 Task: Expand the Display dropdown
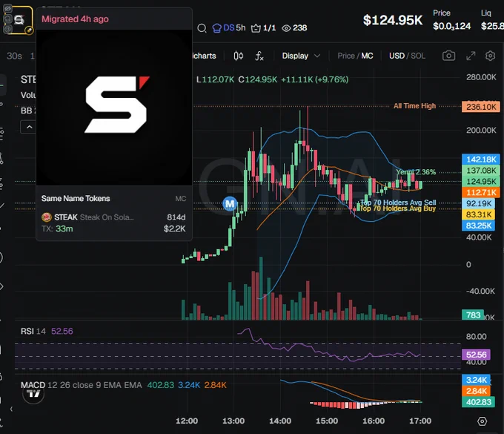point(301,56)
